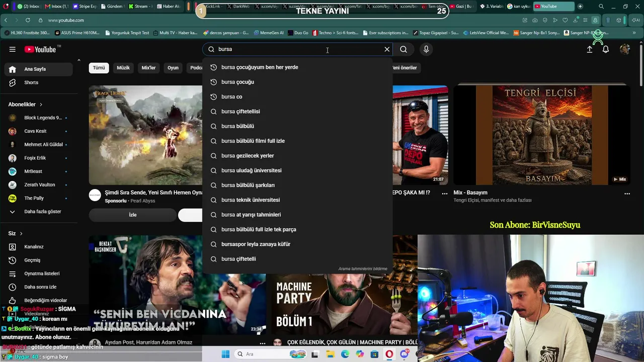Open the Black Desert sponsored video thumbnail
The image size is (644, 362).
tap(146, 135)
